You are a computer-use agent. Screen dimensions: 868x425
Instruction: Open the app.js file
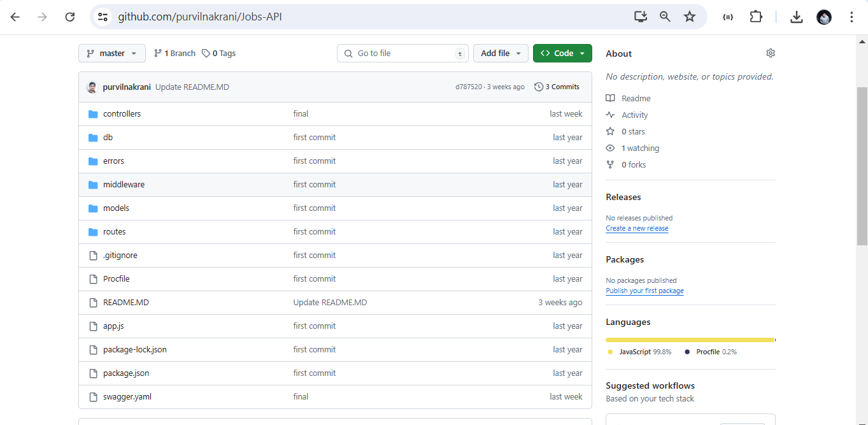pos(113,326)
